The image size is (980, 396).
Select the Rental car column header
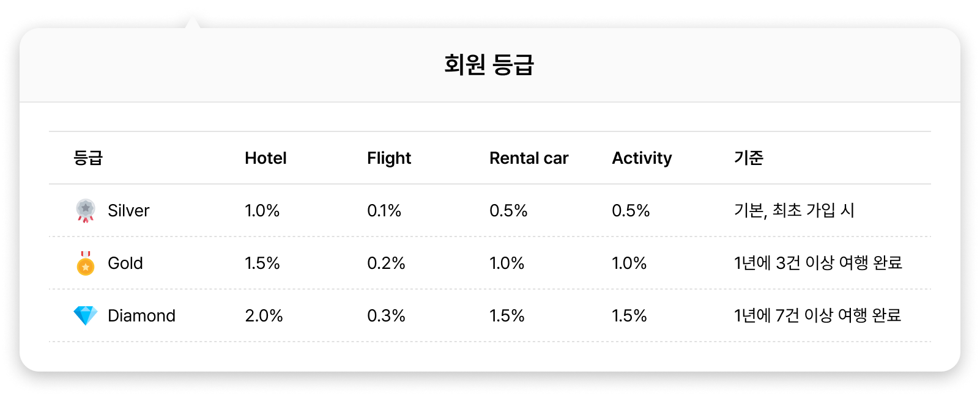[x=529, y=158]
